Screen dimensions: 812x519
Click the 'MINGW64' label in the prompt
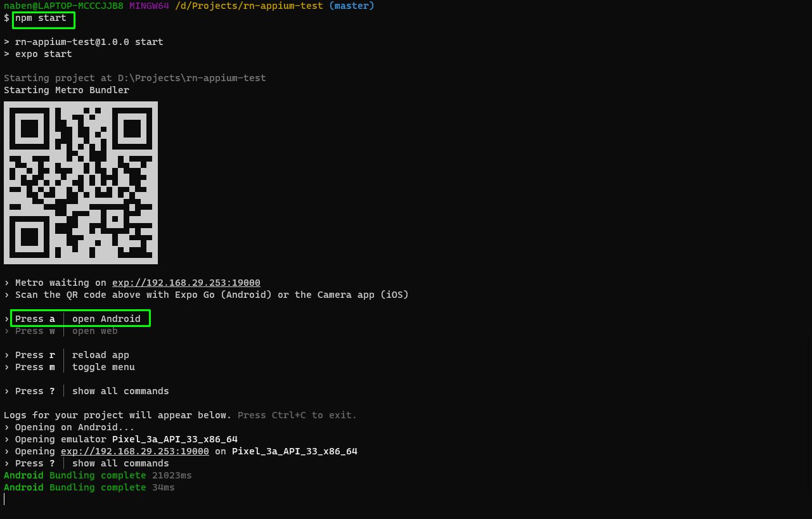(149, 6)
